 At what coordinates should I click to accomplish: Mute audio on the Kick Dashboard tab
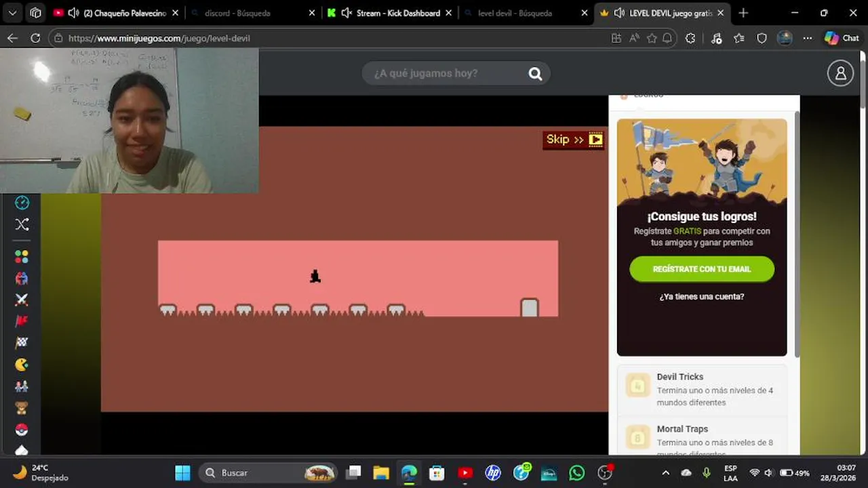(347, 13)
